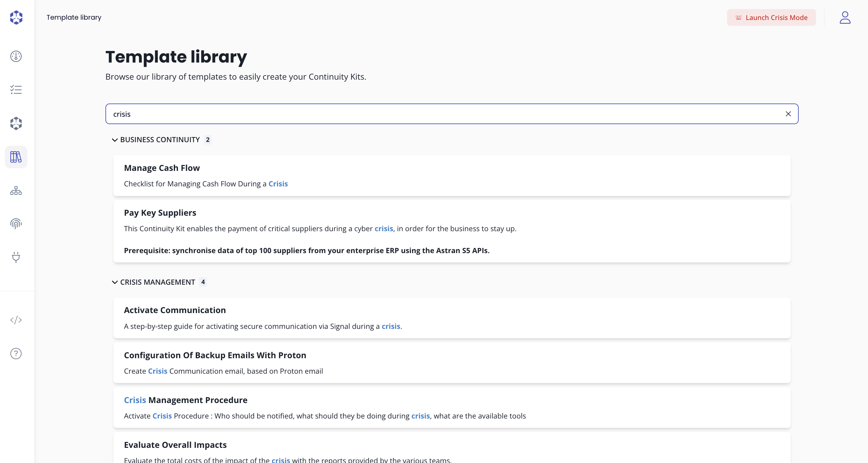Clear the search field with the X

788,114
